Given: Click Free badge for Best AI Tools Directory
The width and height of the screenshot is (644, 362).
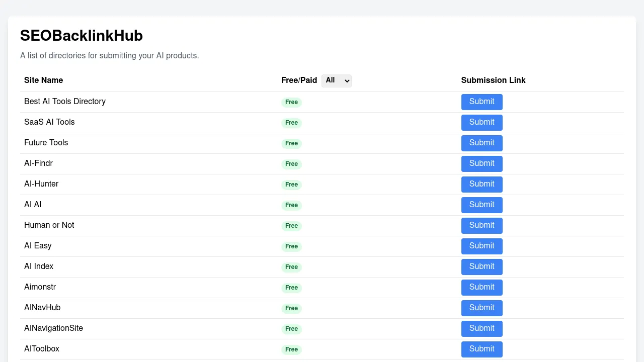Looking at the screenshot, I should pyautogui.click(x=291, y=102).
